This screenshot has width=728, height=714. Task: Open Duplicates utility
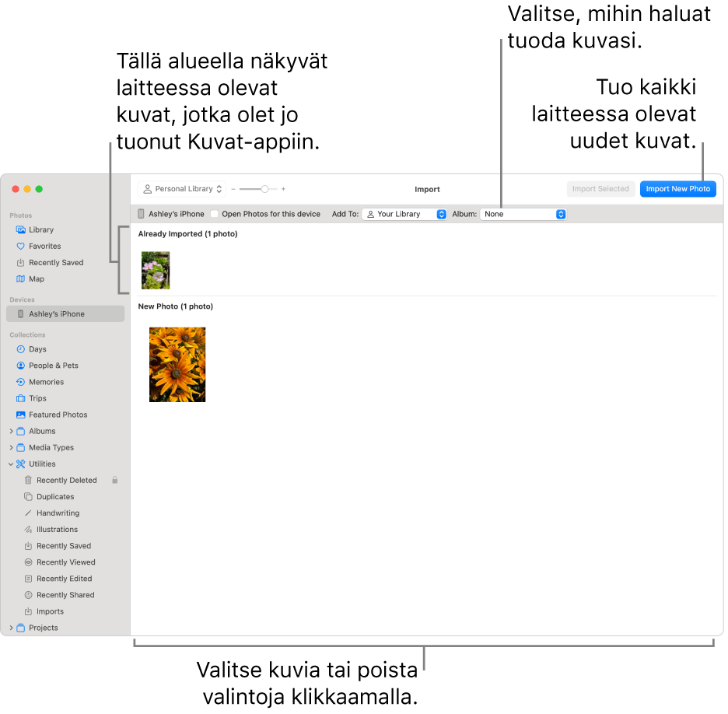pos(65,498)
